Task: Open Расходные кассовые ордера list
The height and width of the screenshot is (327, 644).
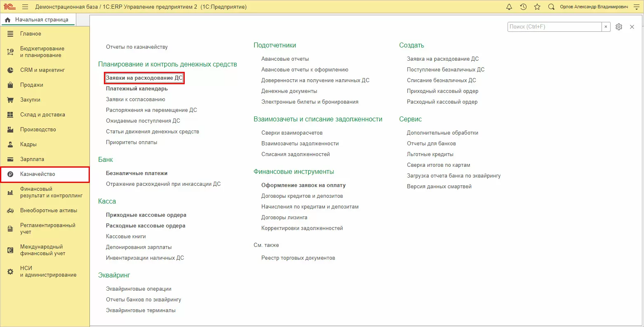Action: tap(146, 226)
